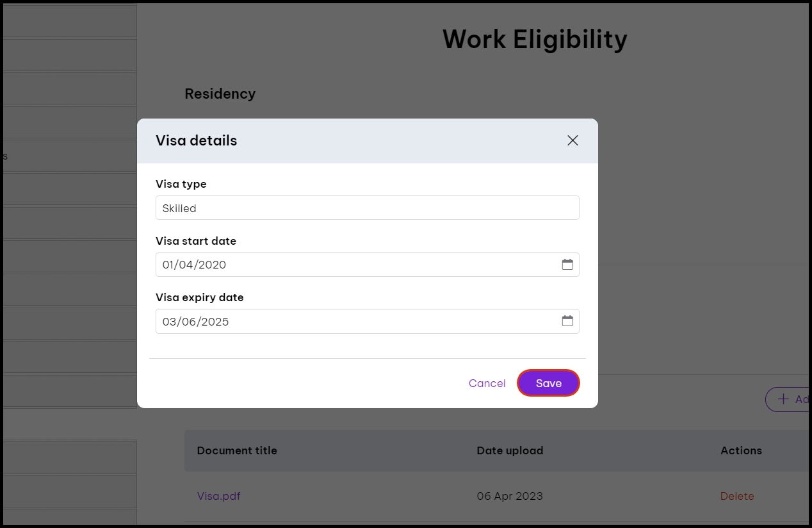Viewport: 812px width, 528px height.
Task: Cancel the Visa details dialog
Action: (x=487, y=383)
